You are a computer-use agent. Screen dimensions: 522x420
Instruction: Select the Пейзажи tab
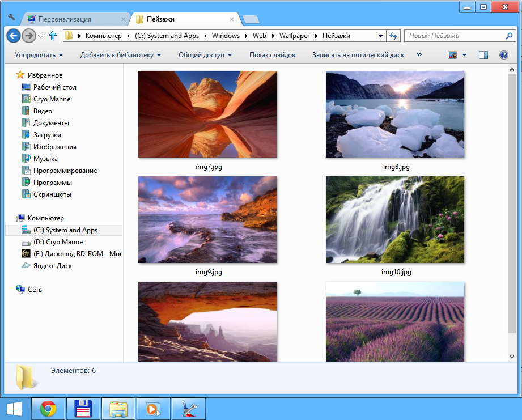(x=164, y=18)
